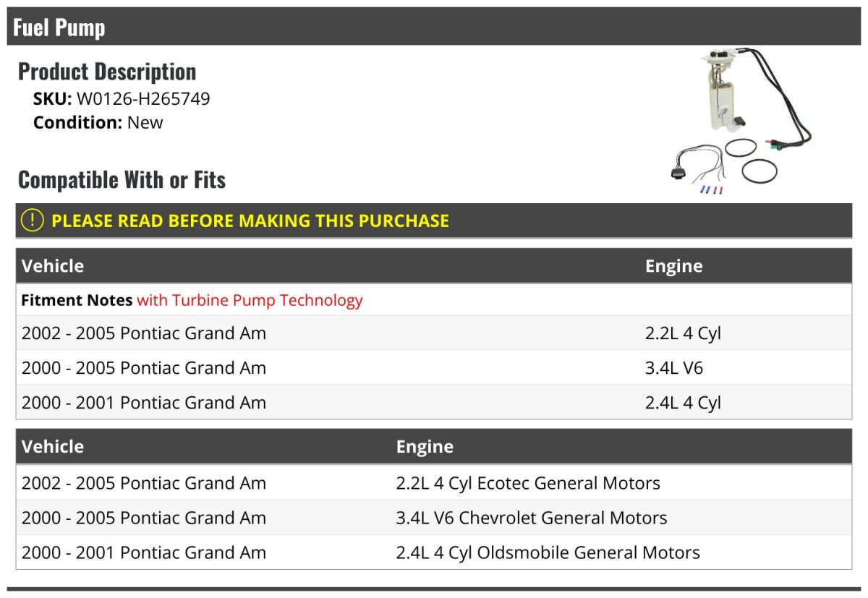Select the 2002 - 2005 Grand Am 2.2L row
868x598 pixels.
(434, 333)
